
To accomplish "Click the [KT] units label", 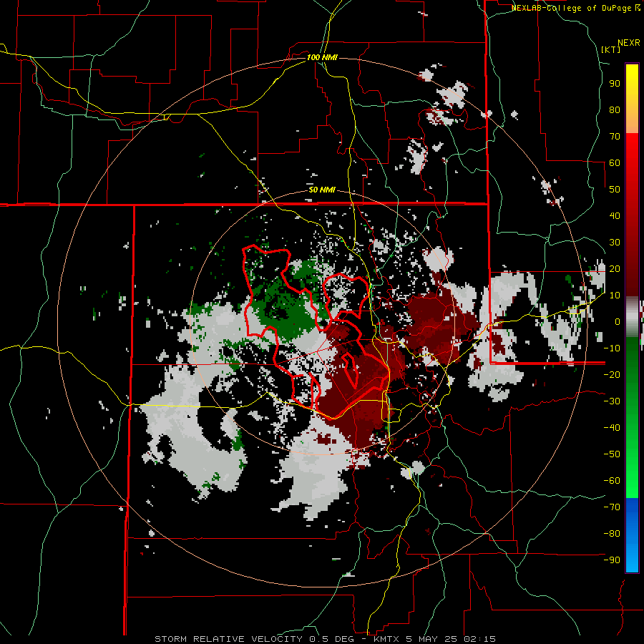I will [x=611, y=49].
